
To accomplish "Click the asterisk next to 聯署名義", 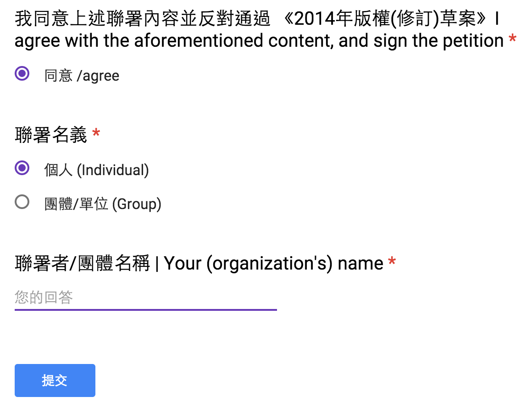I will (x=95, y=133).
